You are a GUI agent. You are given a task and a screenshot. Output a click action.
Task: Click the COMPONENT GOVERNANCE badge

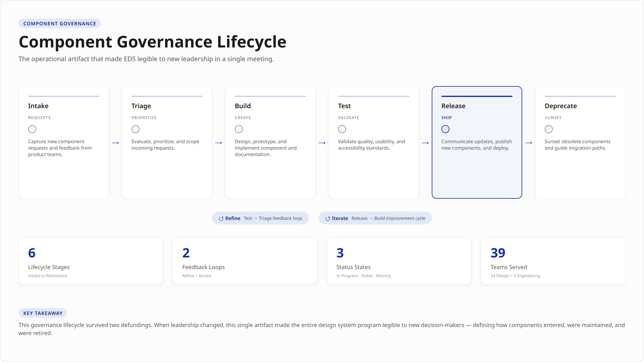coord(59,23)
